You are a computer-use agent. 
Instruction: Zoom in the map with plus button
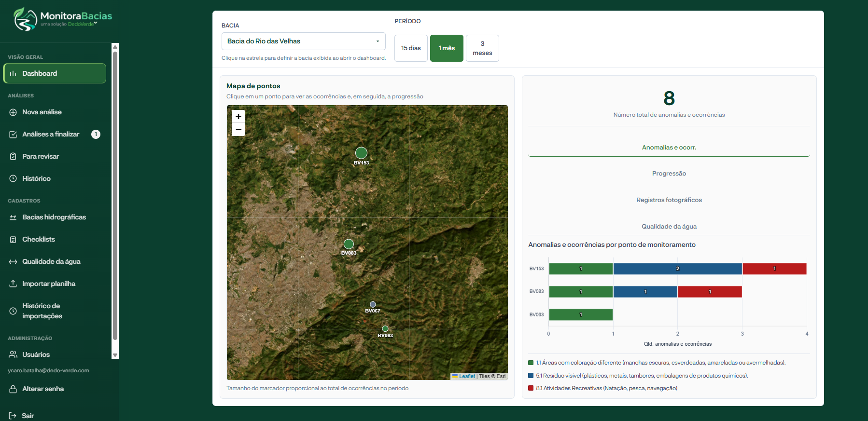[238, 116]
